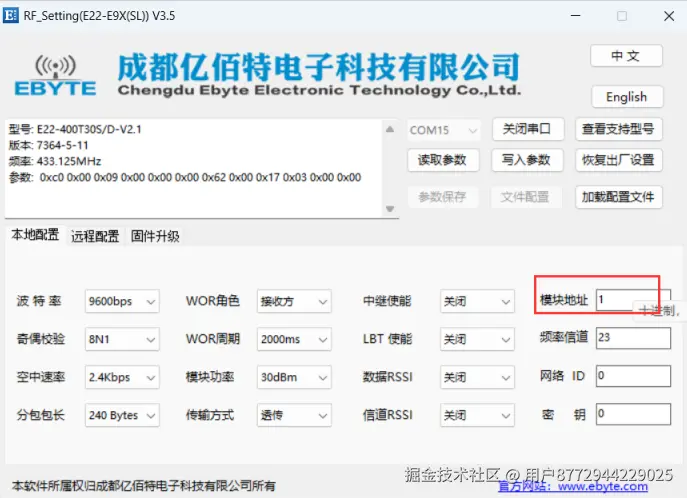The width and height of the screenshot is (687, 498).
Task: Click the info box scroll-down arrow
Action: pos(390,209)
